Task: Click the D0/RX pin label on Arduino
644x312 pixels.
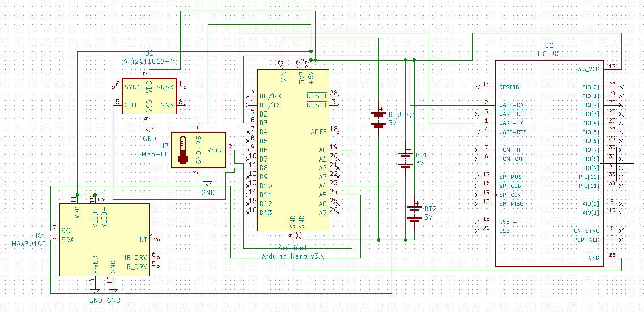Action: (270, 96)
